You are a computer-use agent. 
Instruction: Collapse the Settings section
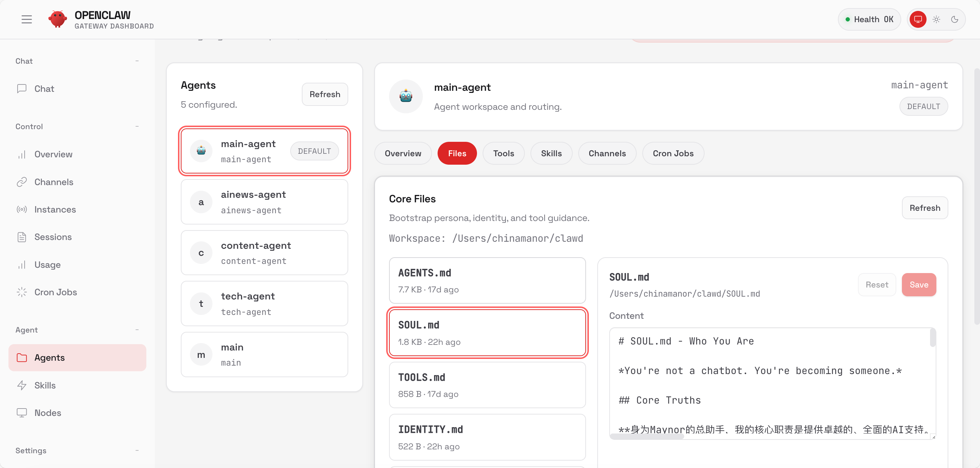click(137, 450)
